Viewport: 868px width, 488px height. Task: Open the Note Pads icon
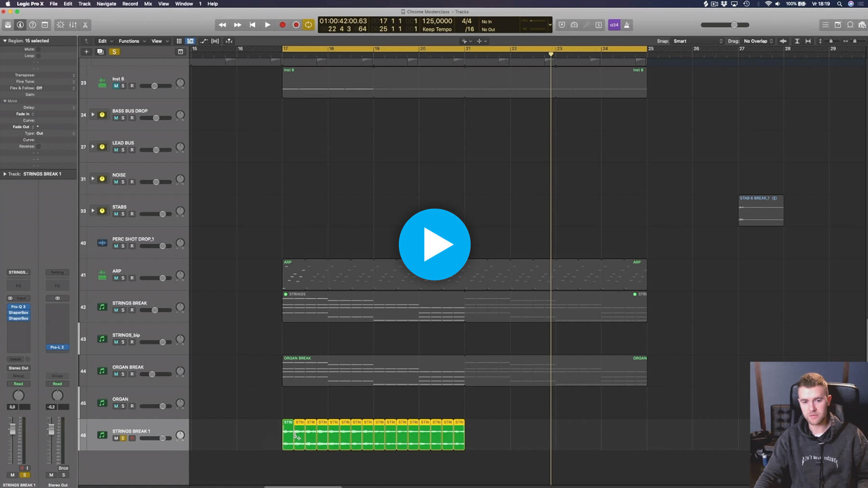coord(838,25)
